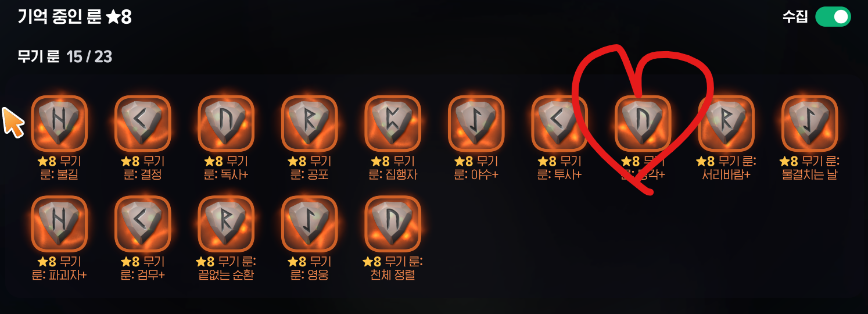
Task: Click the 검무+ weapon rune icon
Action: (143, 224)
